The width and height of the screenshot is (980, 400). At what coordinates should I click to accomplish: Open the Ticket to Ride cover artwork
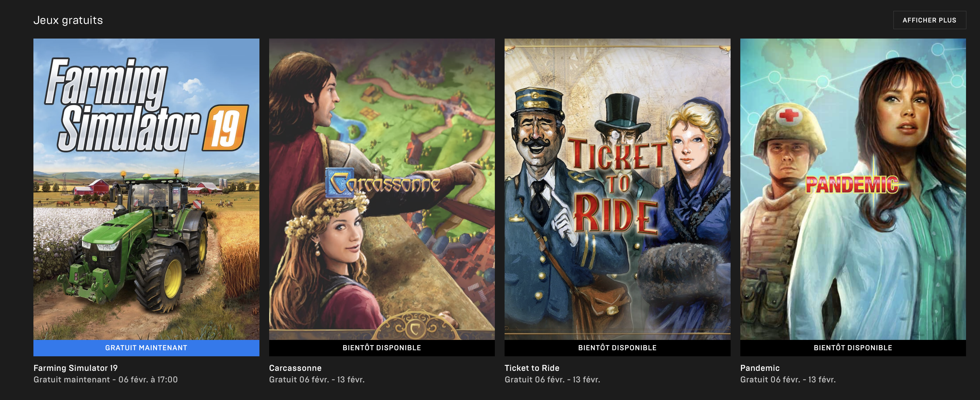click(x=617, y=189)
